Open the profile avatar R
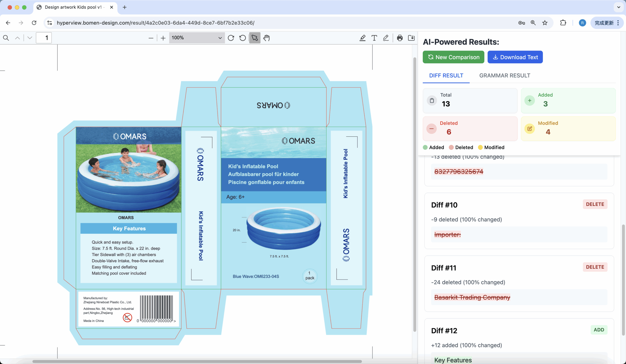This screenshot has width=626, height=364. (582, 23)
